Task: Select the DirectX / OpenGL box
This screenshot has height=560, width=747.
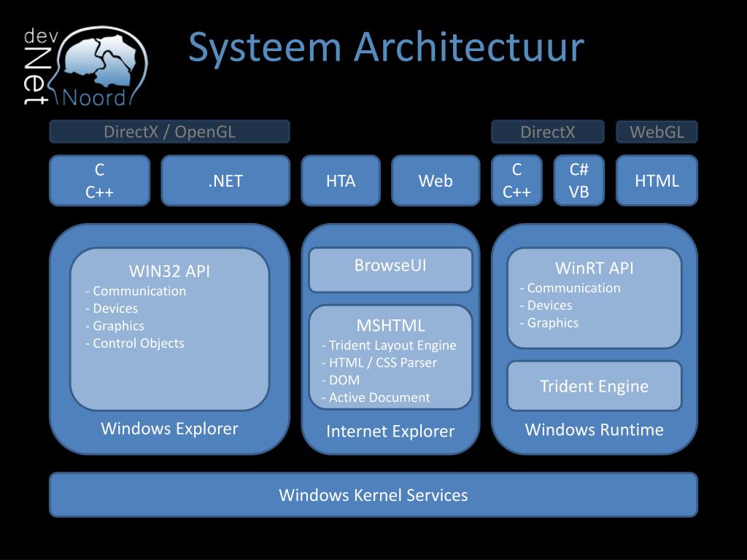Action: point(169,132)
